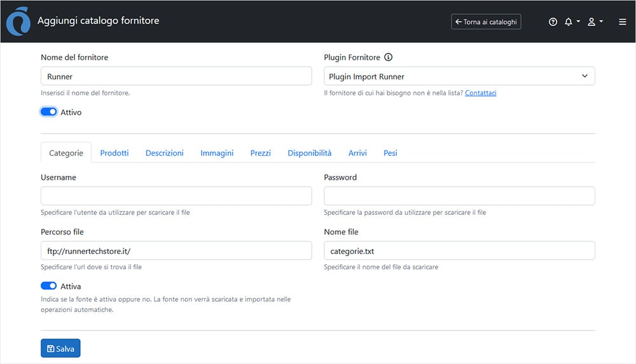636x364 pixels.
Task: Open the user account menu
Action: point(595,22)
